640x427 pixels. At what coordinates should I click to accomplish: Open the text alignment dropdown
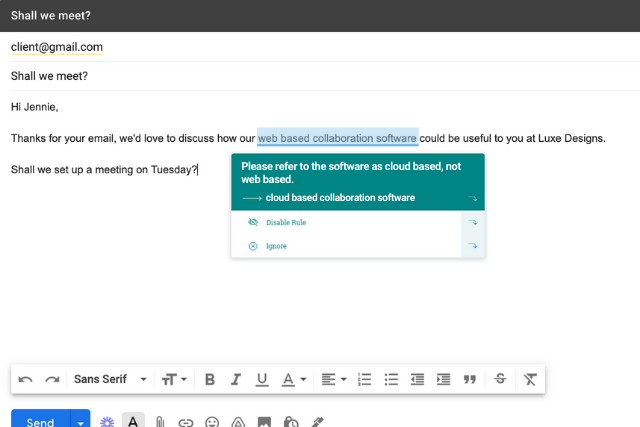[333, 380]
